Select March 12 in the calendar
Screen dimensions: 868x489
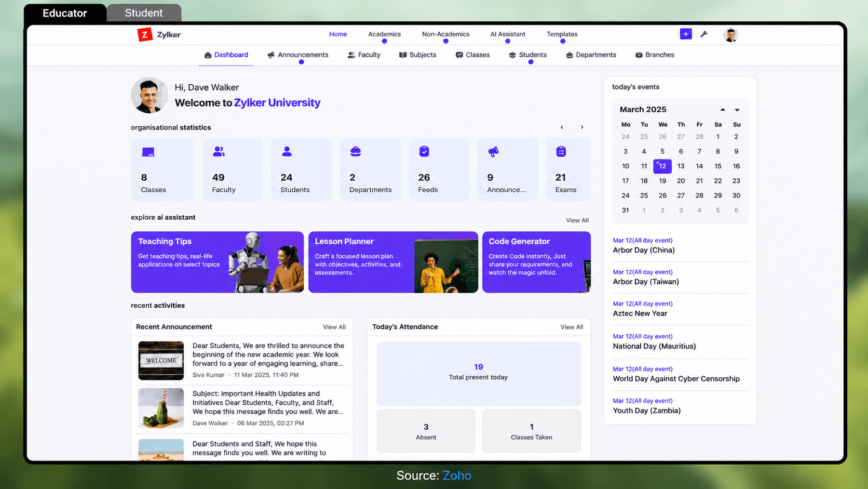662,166
